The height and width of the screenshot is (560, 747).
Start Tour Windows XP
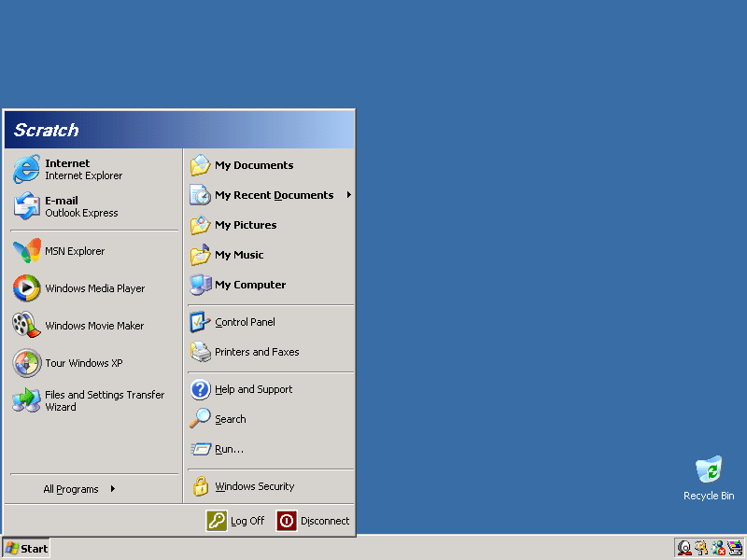(x=83, y=363)
